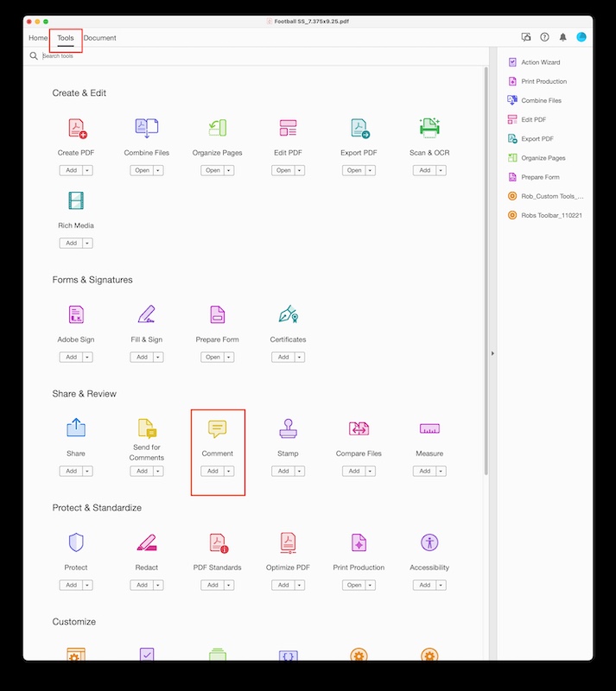Select the Stamp tool icon
The width and height of the screenshot is (616, 691).
coord(288,429)
